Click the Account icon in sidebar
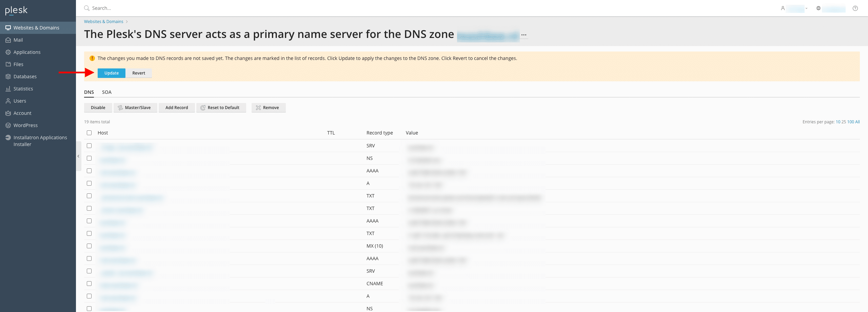The height and width of the screenshot is (312, 868). tap(8, 113)
